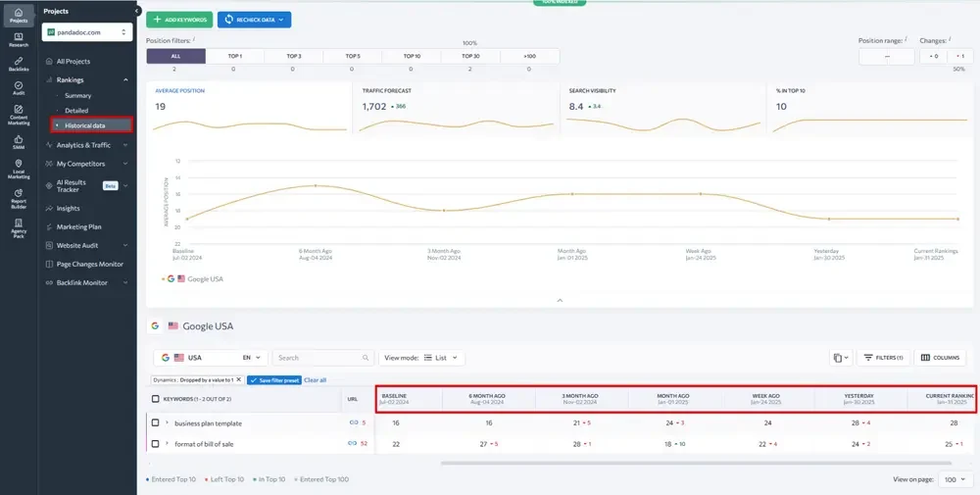980x495 pixels.
Task: Remove the Dynamics filter chip
Action: [x=238, y=380]
